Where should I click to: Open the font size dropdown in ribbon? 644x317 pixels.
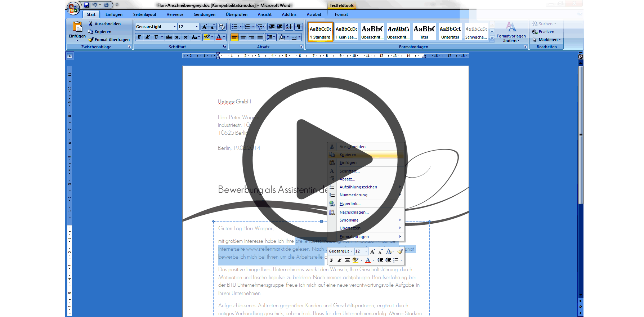(x=197, y=27)
